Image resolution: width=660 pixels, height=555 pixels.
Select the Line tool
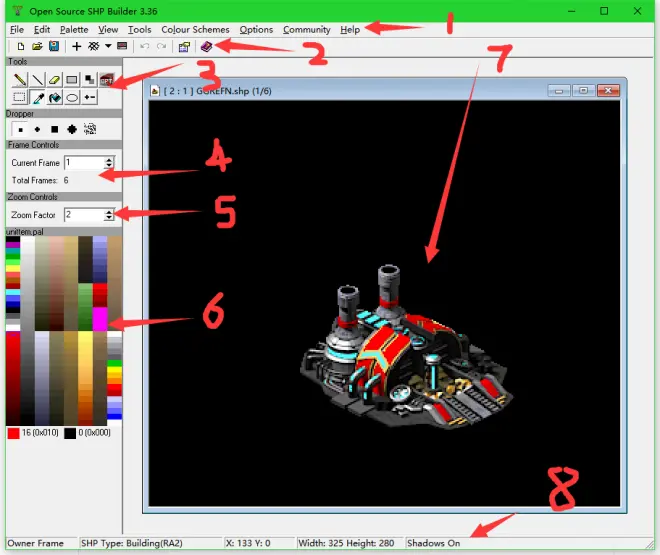coord(37,80)
